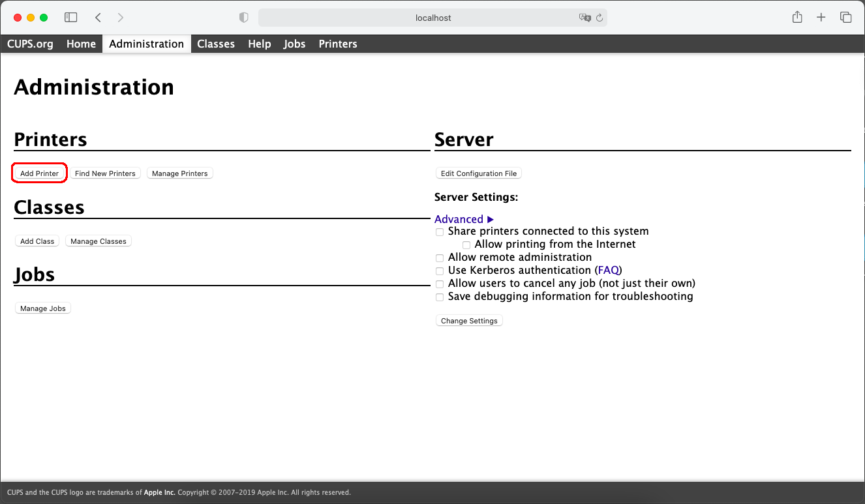
Task: Open the Share icon in toolbar
Action: pyautogui.click(x=797, y=18)
